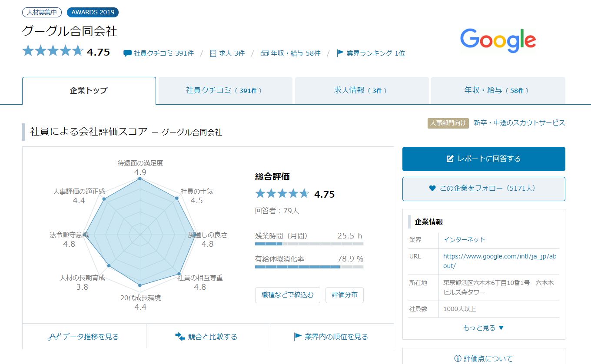Screen dimensions: 591x364
Task: Click the graph icon next to データ推移を見る
Action: [x=53, y=337]
